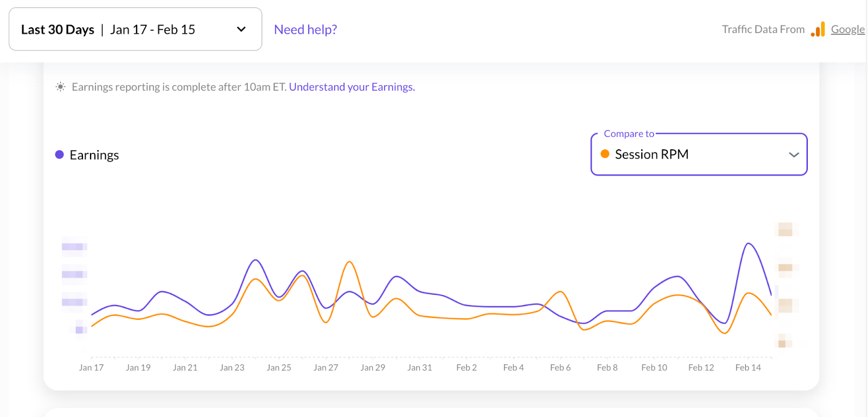Expand the Compare to chevron arrow

[794, 155]
